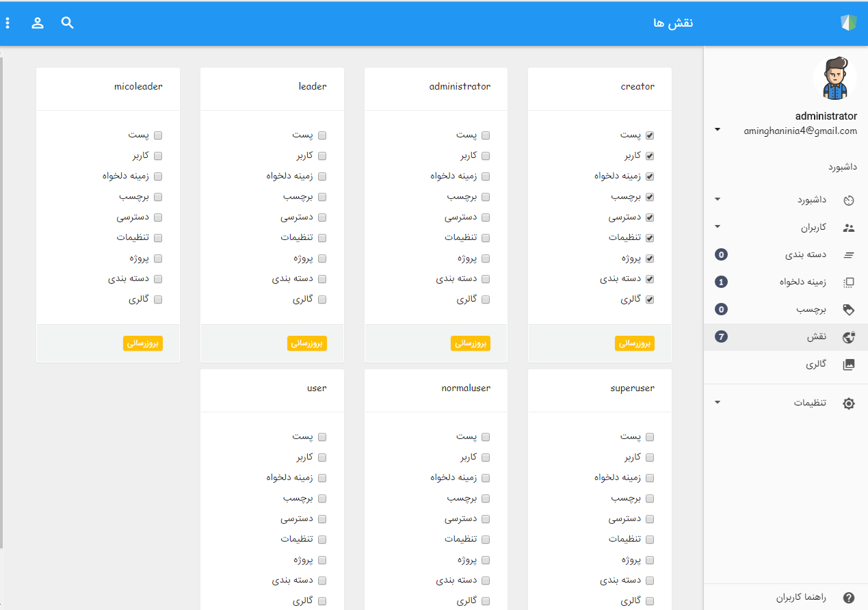Click the aminghaninia4@gmail.com email text
Image resolution: width=868 pixels, height=610 pixels.
click(x=800, y=131)
